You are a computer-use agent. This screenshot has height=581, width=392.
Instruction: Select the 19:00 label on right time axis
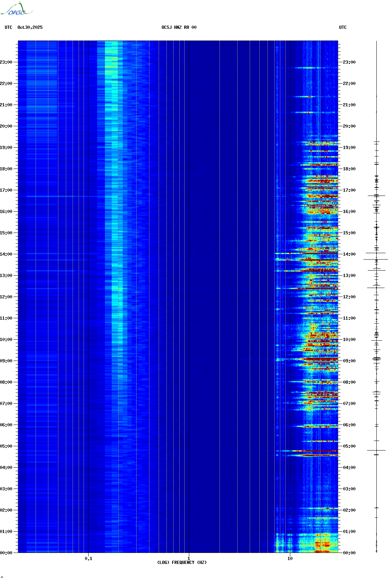tap(349, 148)
